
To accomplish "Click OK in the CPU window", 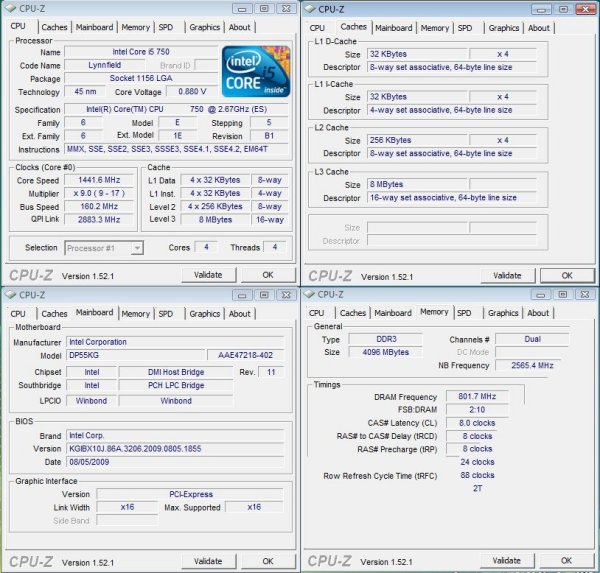I will tap(268, 275).
